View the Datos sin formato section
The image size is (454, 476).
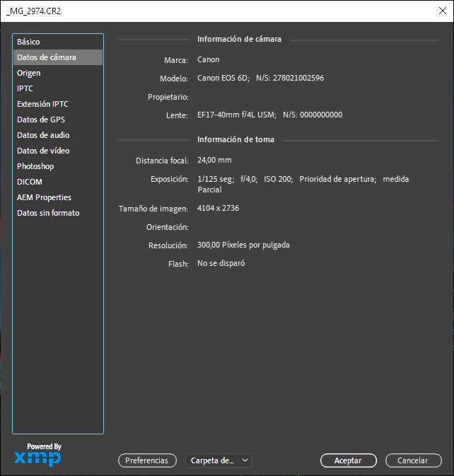[x=58, y=213]
